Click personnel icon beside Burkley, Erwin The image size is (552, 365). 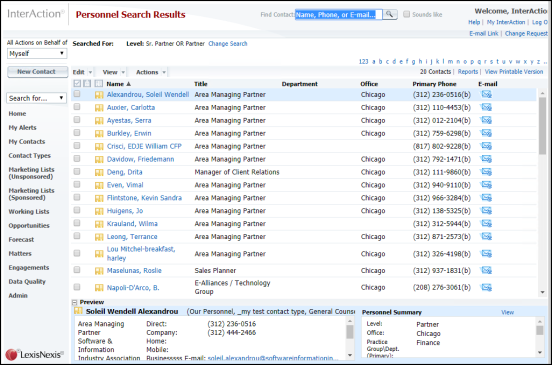(x=99, y=134)
